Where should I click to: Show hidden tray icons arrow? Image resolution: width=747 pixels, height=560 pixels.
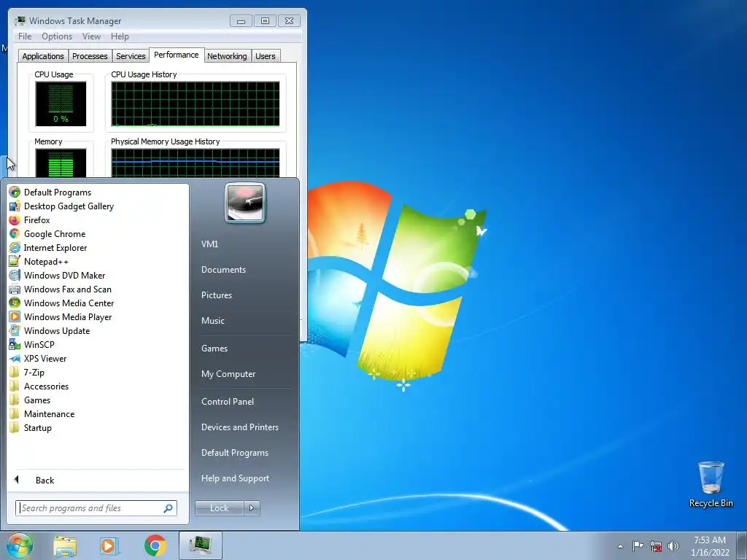point(620,546)
